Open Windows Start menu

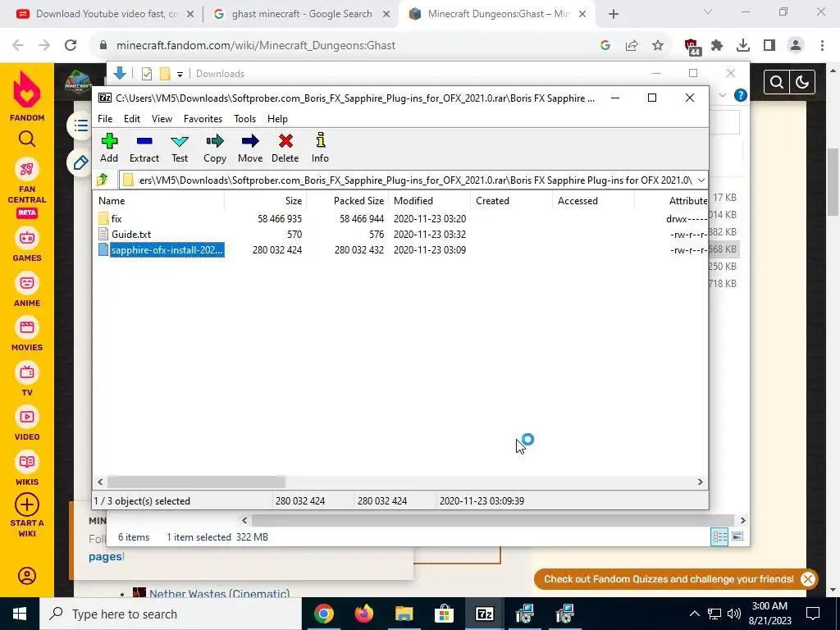click(x=20, y=614)
